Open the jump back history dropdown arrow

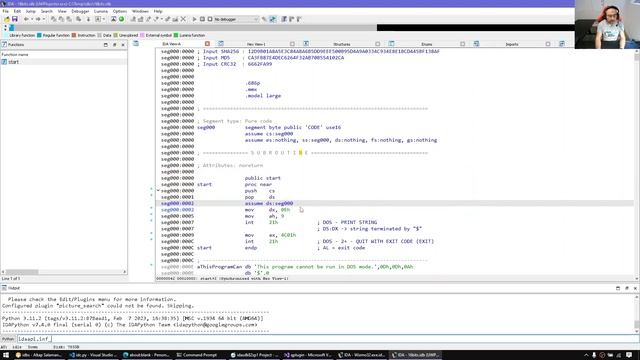click(32, 19)
